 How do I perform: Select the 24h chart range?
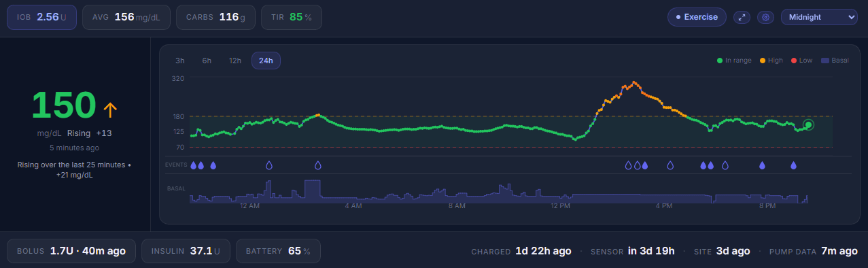(266, 61)
